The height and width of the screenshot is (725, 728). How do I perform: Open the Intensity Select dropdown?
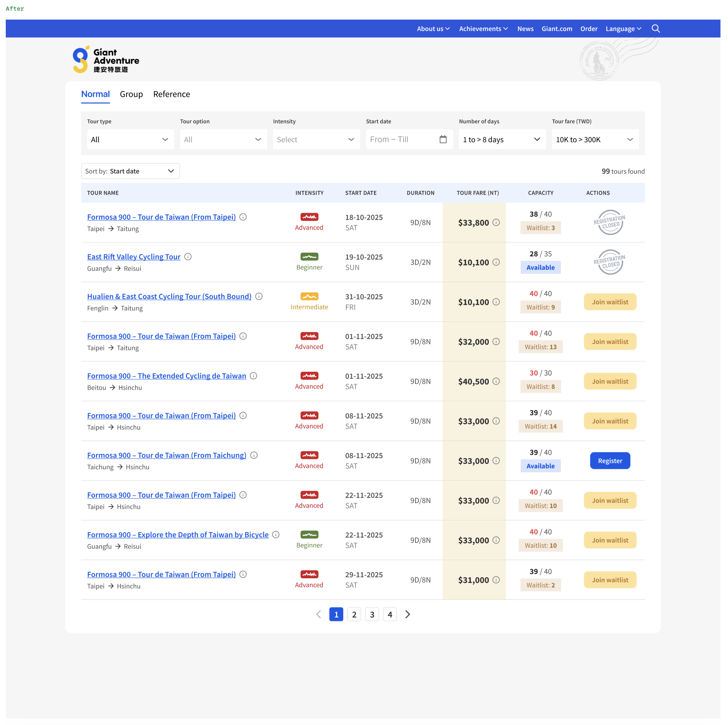(x=316, y=139)
